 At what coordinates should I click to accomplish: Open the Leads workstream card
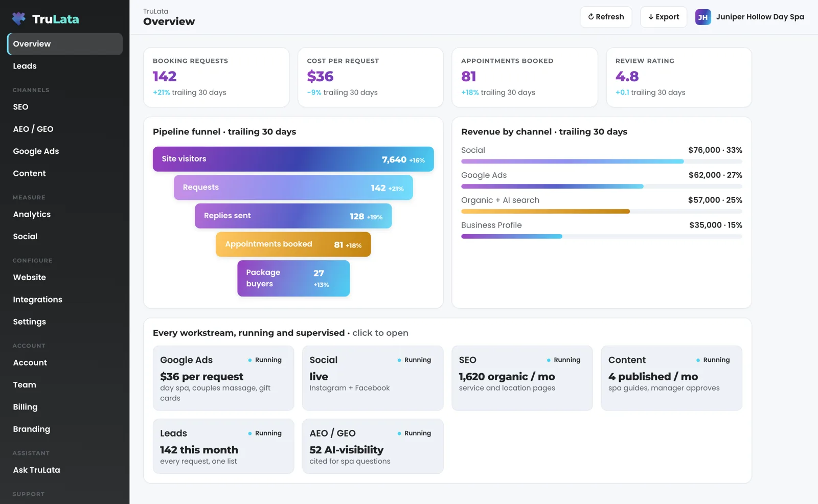click(223, 446)
